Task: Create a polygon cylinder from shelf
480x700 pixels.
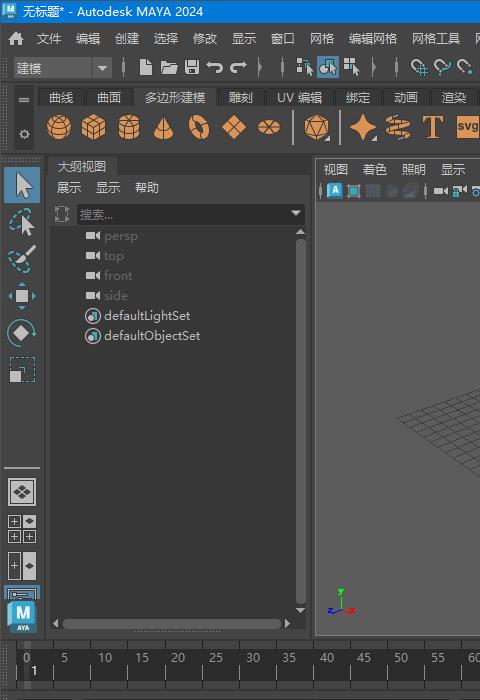Action: tap(129, 127)
